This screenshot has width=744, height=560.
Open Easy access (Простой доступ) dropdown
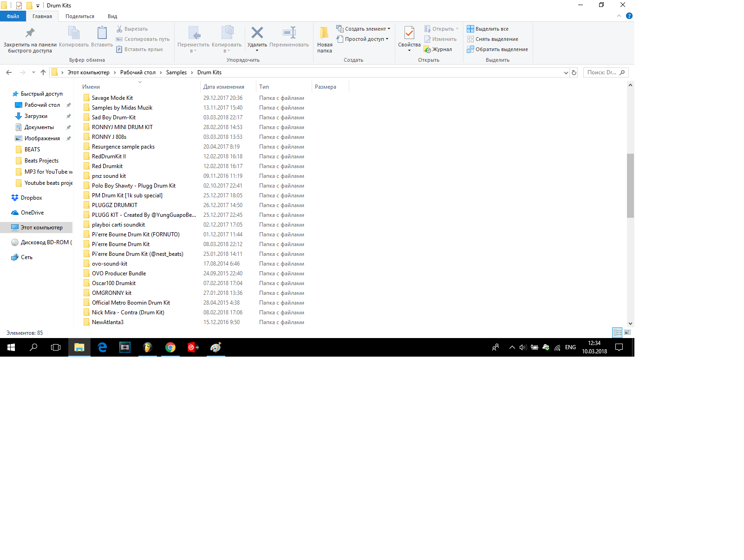(x=363, y=39)
